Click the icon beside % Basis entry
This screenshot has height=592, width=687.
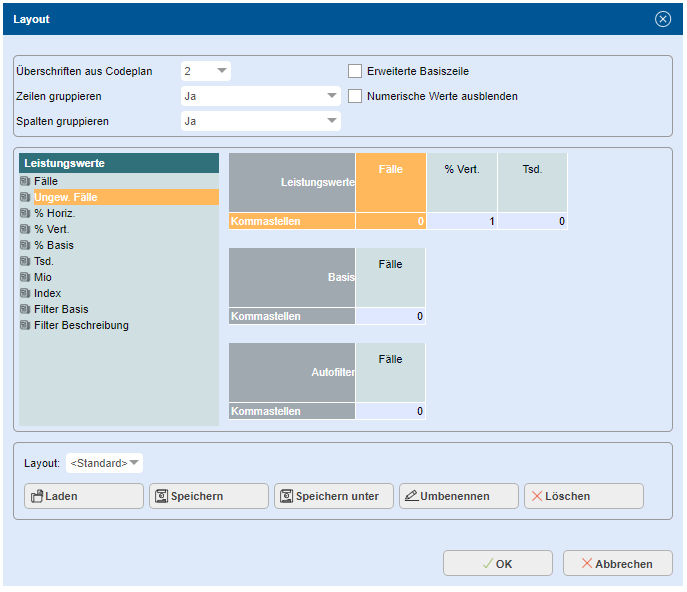(x=25, y=245)
